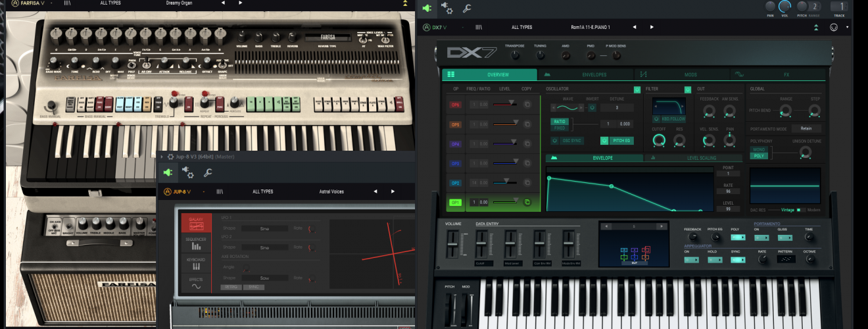Open the Portamento Mode Retain dropdown
868x329 pixels.
coord(806,129)
